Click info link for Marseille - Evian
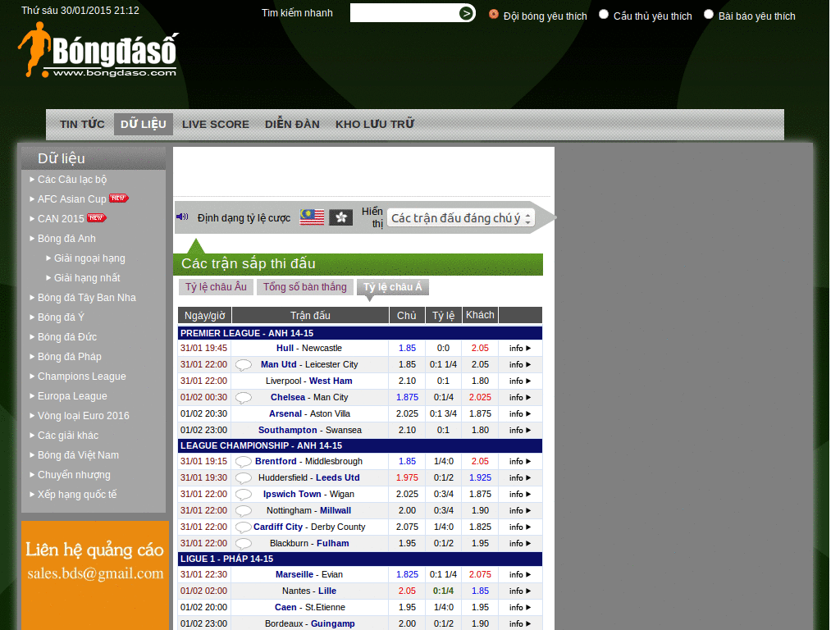 pyautogui.click(x=519, y=575)
